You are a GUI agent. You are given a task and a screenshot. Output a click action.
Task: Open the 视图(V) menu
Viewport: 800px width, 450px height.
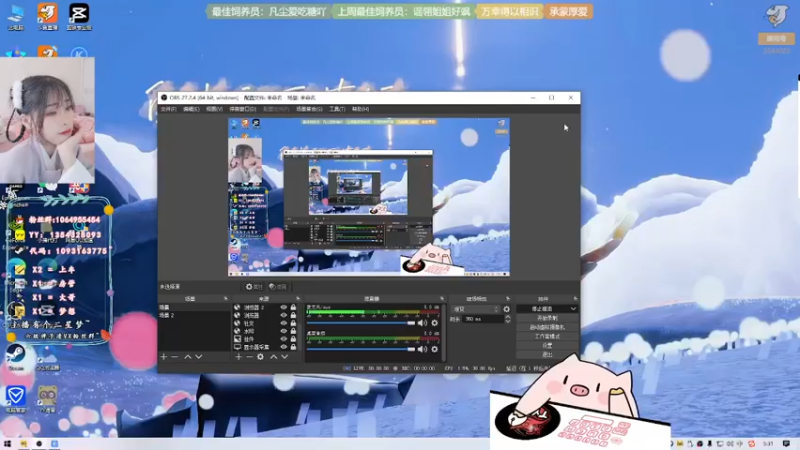pos(214,109)
